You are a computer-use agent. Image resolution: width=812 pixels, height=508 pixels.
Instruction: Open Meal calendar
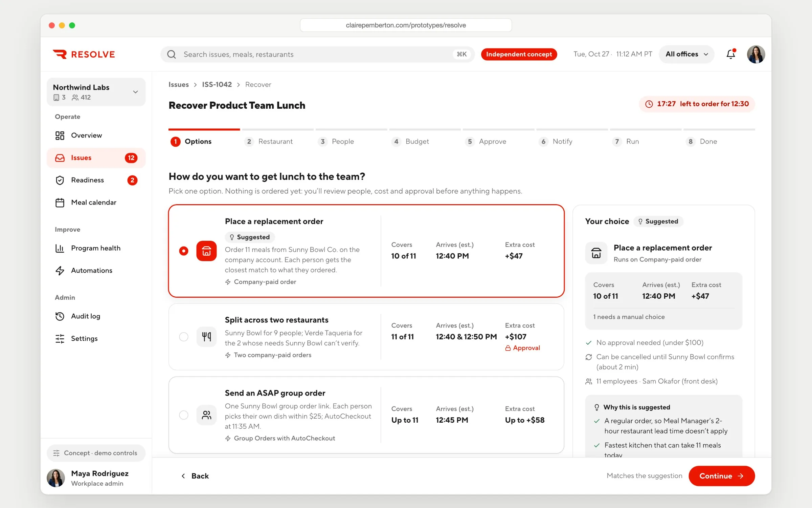(96, 203)
